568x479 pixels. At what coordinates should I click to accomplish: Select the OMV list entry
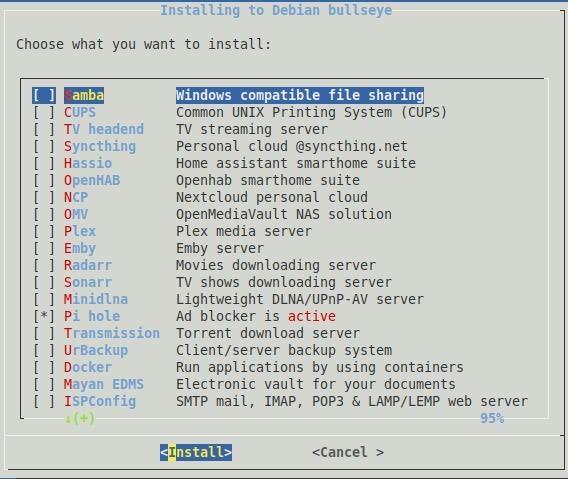[76, 214]
